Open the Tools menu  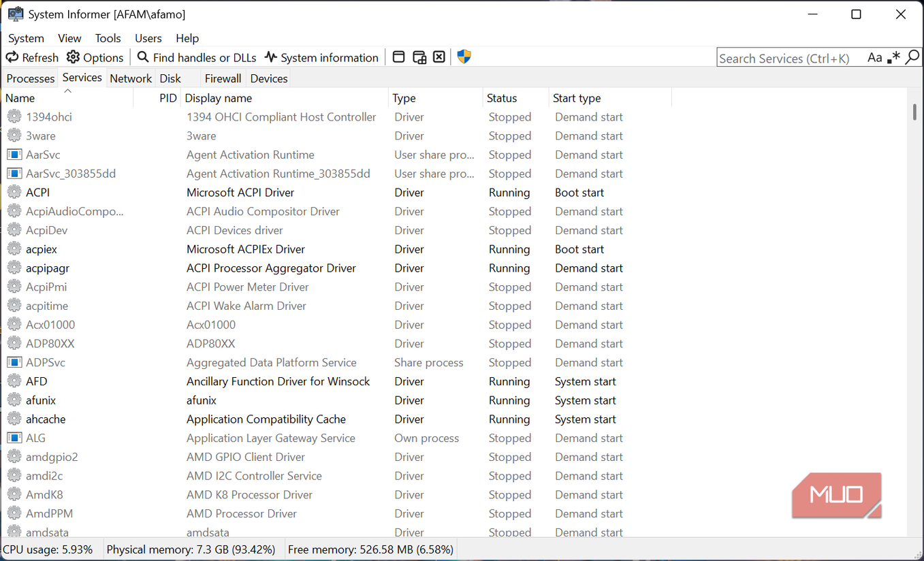(x=108, y=38)
